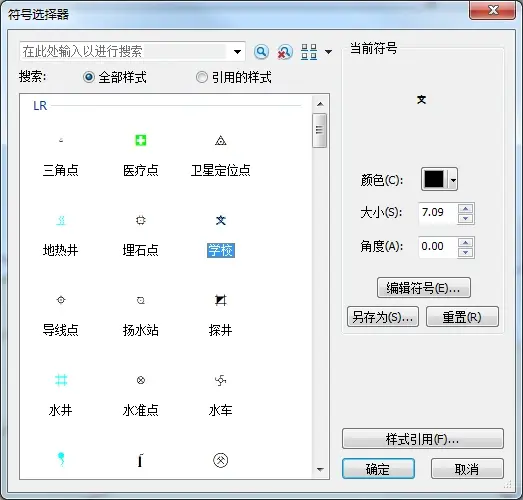Screen dimensions: 523x500
Task: Select the 医疗点 green cross symbol
Action: pos(140,140)
